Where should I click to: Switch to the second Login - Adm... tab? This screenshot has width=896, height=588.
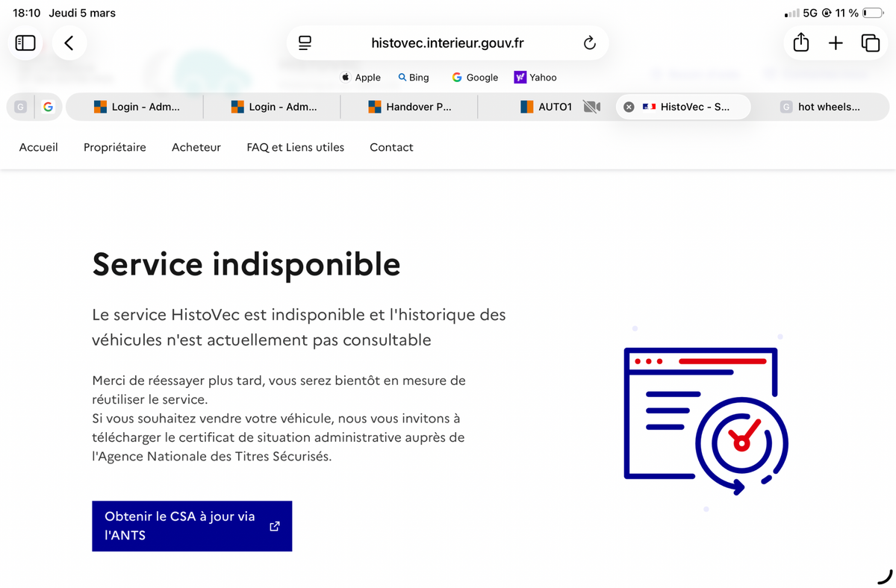point(273,107)
